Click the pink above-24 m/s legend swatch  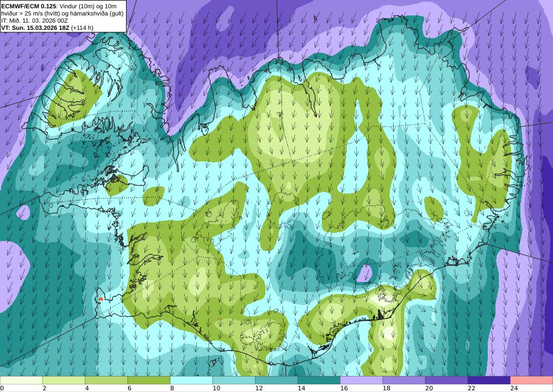531,380
